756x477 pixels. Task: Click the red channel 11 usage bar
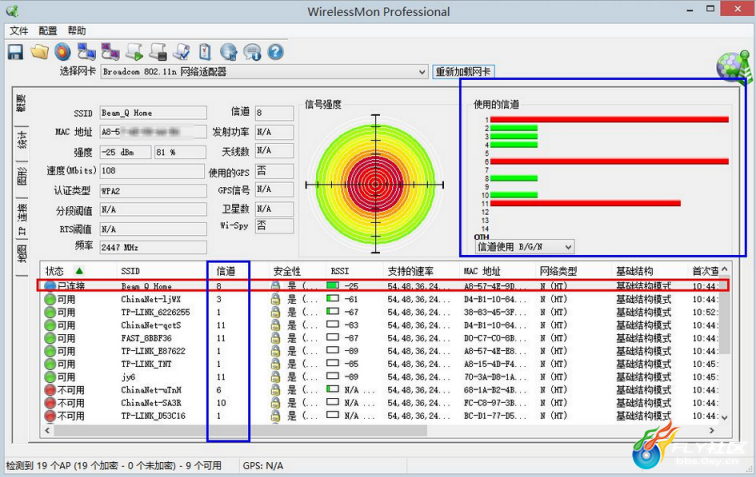585,204
